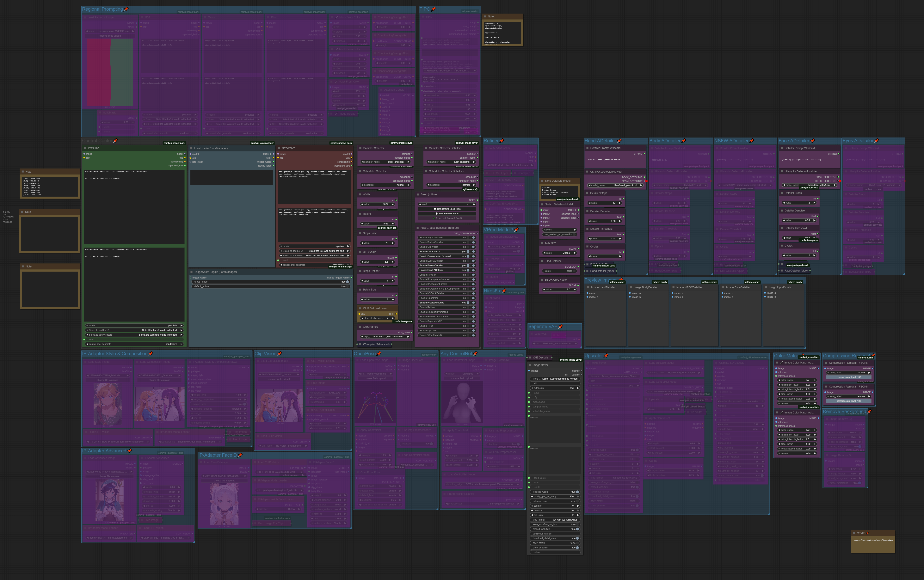
Task: Increase Steps Base value with right arrow
Action: point(392,243)
